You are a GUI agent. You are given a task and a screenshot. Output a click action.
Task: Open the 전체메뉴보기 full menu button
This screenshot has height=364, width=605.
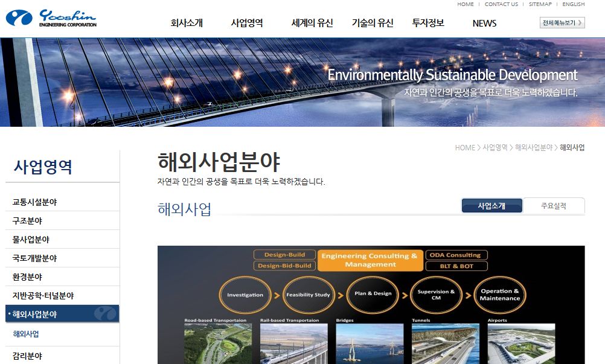point(562,23)
